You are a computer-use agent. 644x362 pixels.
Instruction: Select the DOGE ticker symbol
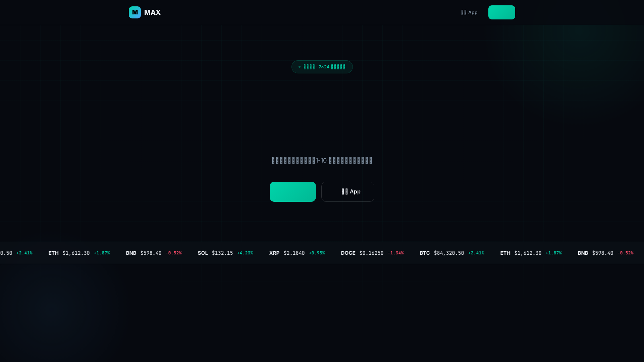pyautogui.click(x=348, y=253)
